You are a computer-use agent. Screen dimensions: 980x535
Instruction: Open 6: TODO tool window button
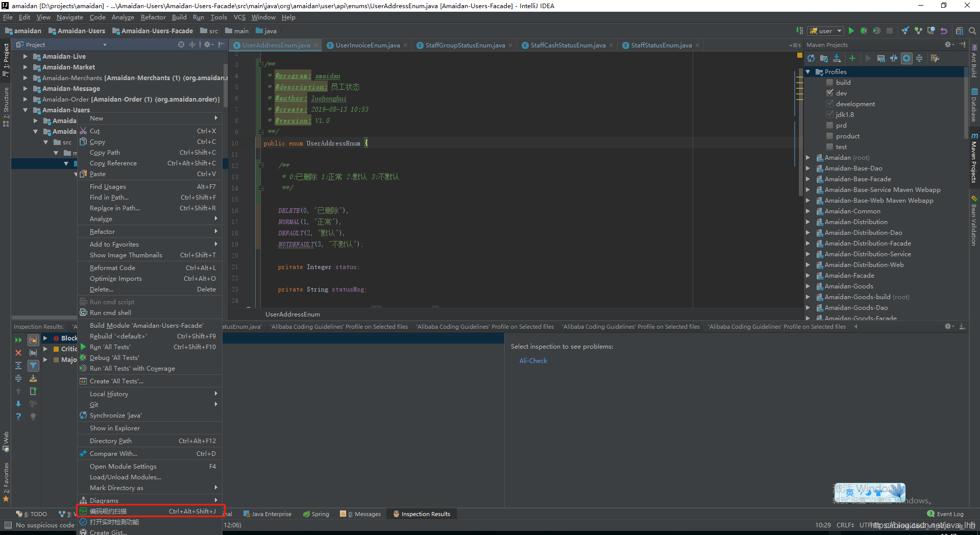pos(32,514)
